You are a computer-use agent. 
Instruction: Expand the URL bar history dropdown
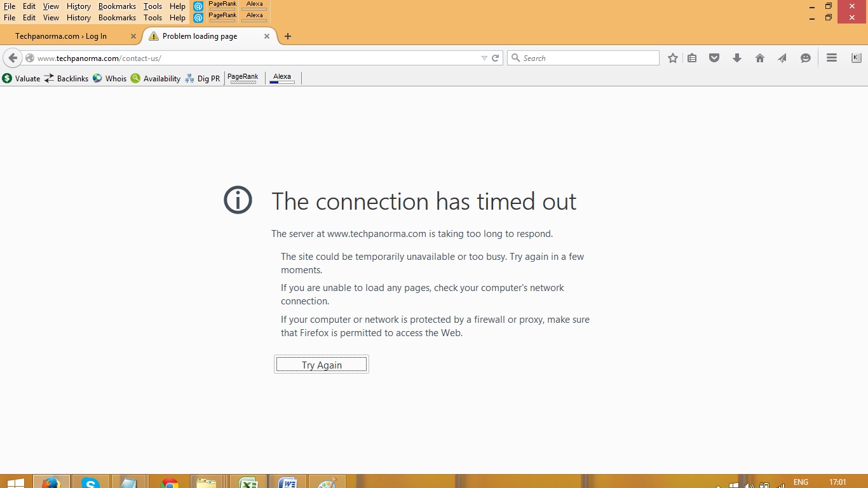(x=484, y=58)
